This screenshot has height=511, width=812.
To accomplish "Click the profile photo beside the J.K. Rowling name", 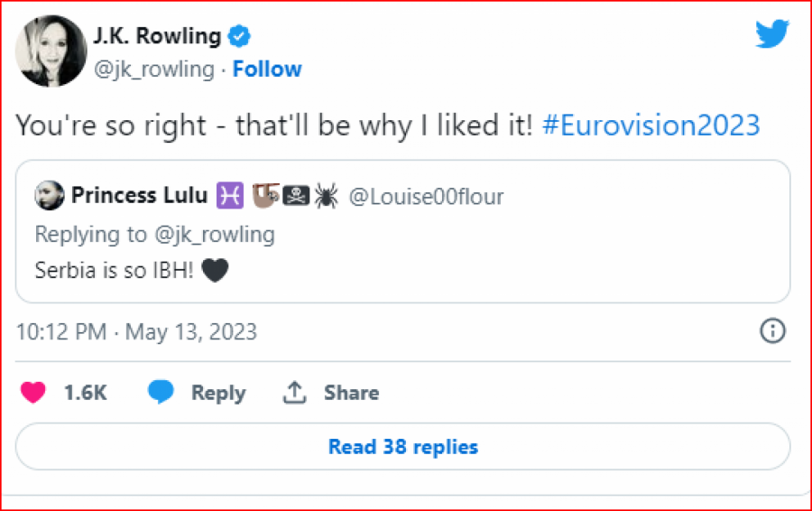I will pyautogui.click(x=51, y=51).
